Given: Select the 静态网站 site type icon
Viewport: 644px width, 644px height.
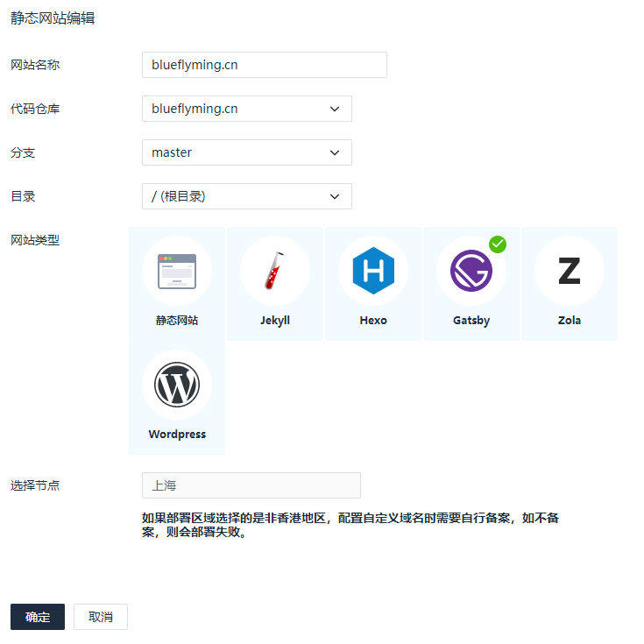Looking at the screenshot, I should coord(177,271).
